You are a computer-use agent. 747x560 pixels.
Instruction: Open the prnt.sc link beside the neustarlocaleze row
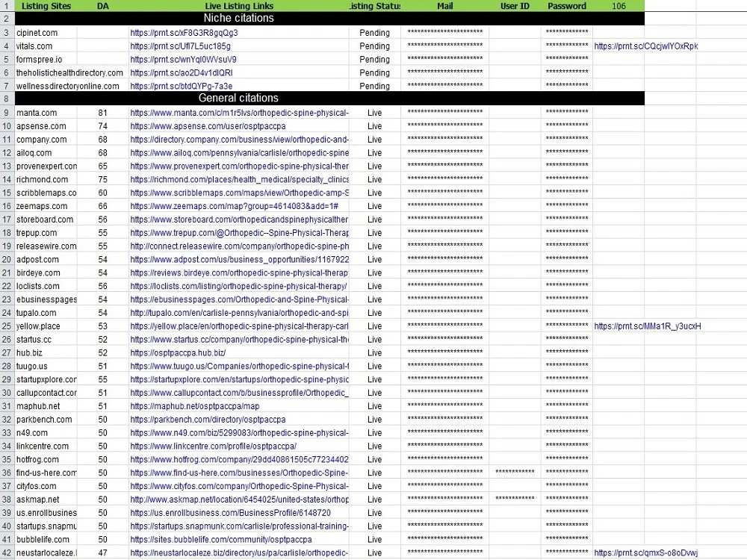646,553
